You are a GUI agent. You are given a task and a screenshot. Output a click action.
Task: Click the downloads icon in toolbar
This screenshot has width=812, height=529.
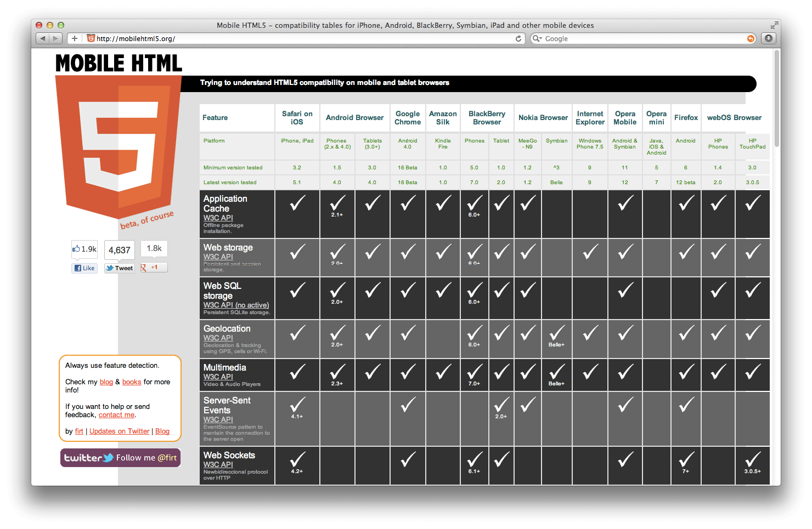click(769, 38)
